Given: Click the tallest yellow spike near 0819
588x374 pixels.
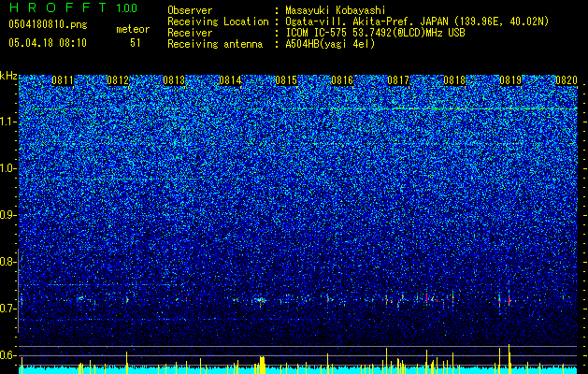Looking at the screenshot, I should 509,358.
